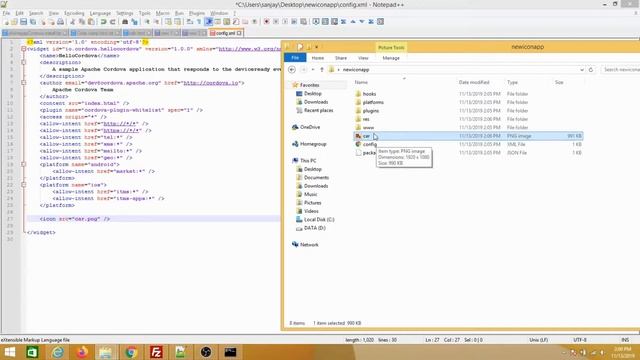The image size is (640, 360).
Task: Select the plugins folder in the file list
Action: coord(371,111)
